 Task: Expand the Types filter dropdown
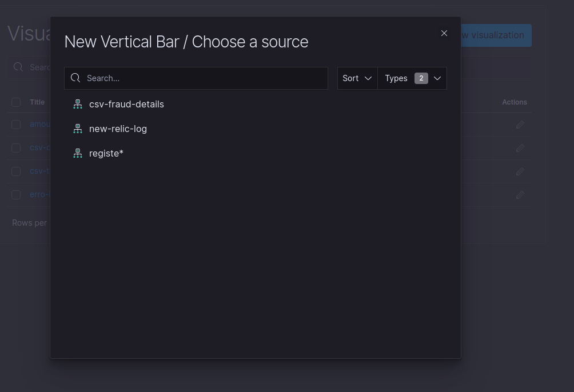click(x=412, y=78)
